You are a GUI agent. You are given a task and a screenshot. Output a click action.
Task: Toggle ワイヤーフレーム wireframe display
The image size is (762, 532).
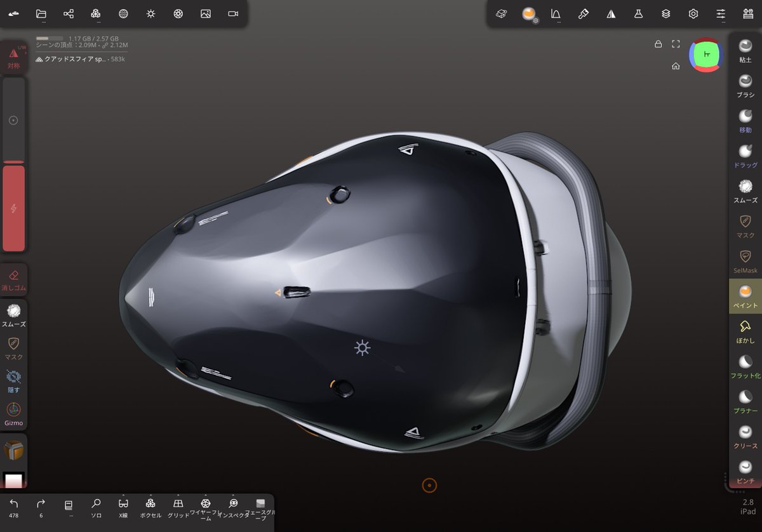click(x=205, y=509)
